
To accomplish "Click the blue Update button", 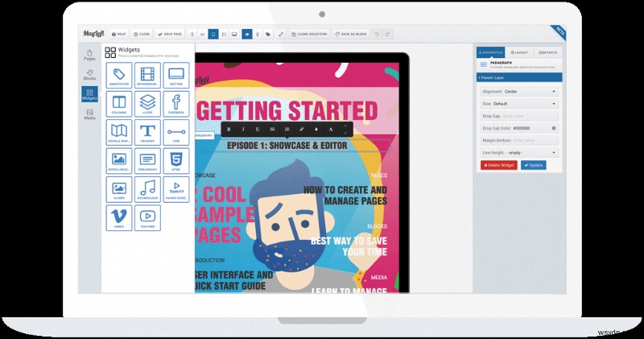I will [534, 165].
